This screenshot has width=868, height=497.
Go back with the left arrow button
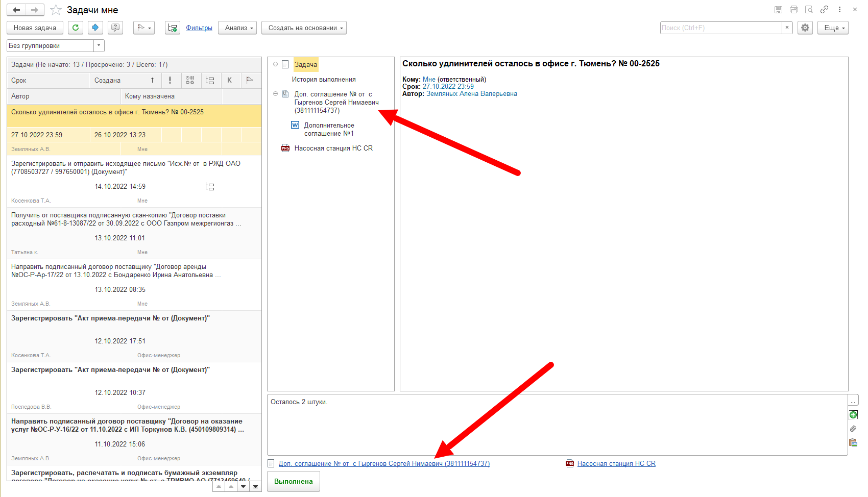coord(16,10)
